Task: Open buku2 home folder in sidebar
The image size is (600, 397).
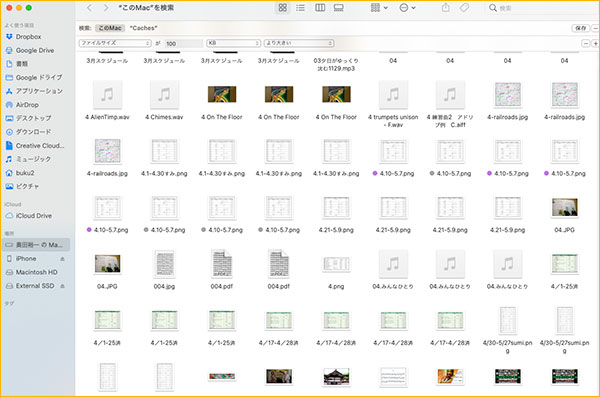Action: click(x=25, y=173)
